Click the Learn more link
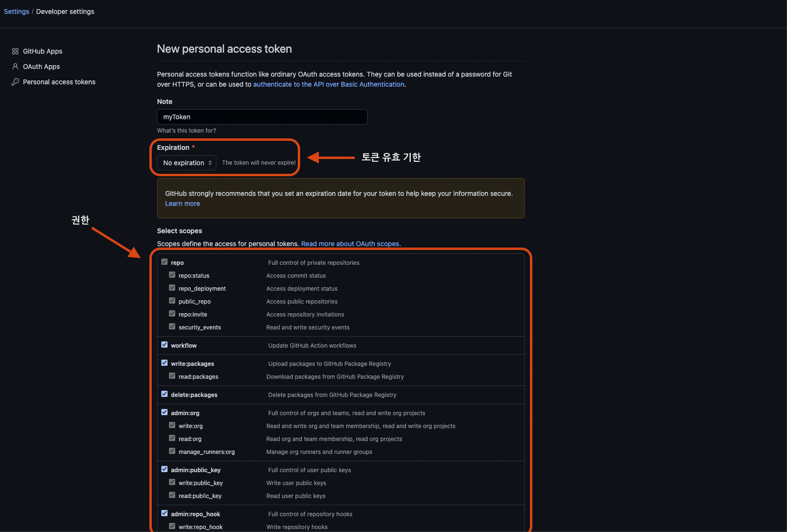787x532 pixels. point(182,204)
